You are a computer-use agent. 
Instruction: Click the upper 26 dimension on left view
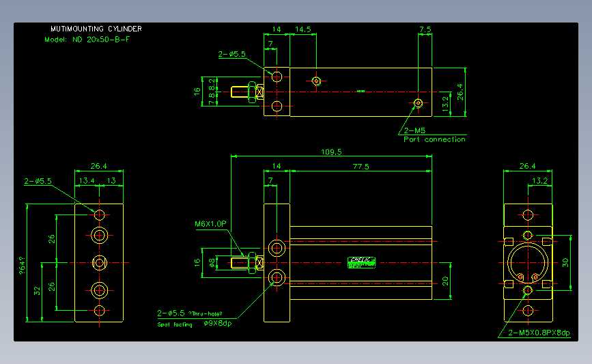51,239
